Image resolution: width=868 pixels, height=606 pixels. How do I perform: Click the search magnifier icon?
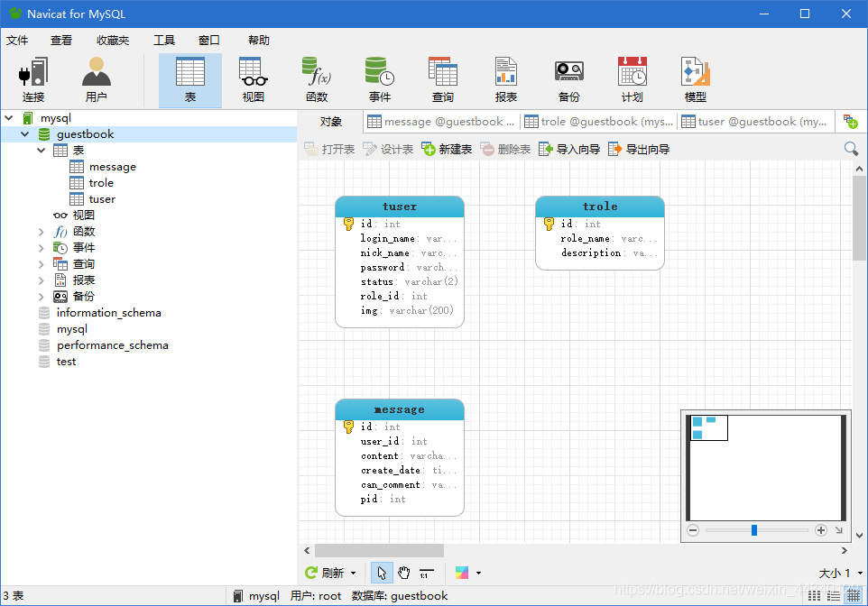point(852,149)
